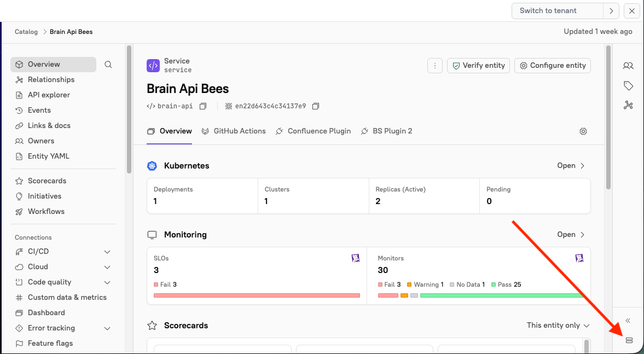This screenshot has width=644, height=354.
Task: Switch to the GitHub Actions tab
Action: pos(234,131)
